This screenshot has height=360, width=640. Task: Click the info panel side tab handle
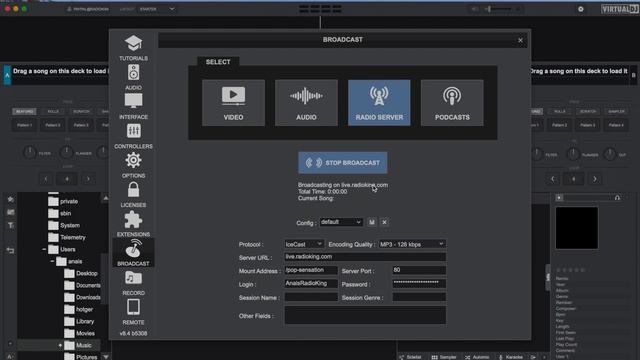[548, 278]
